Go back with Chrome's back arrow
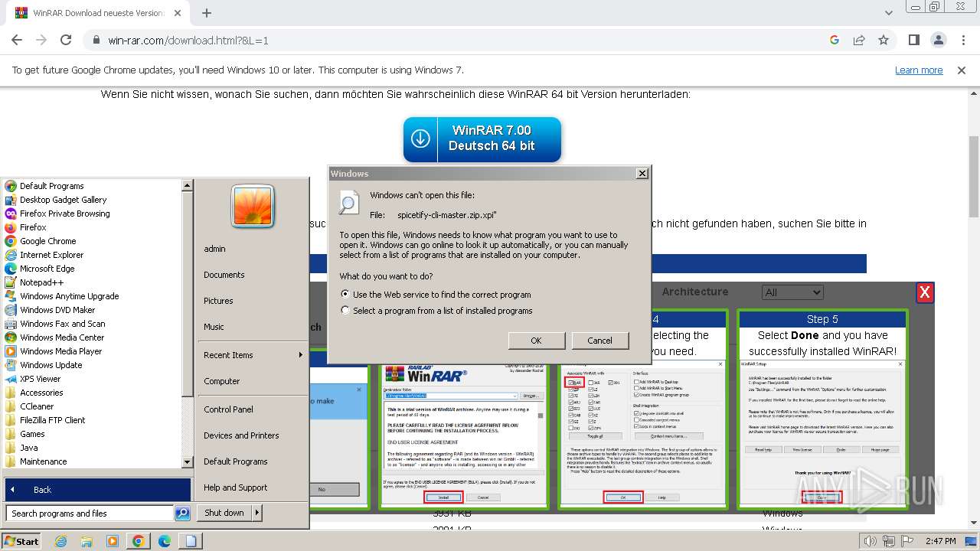 coord(17,40)
